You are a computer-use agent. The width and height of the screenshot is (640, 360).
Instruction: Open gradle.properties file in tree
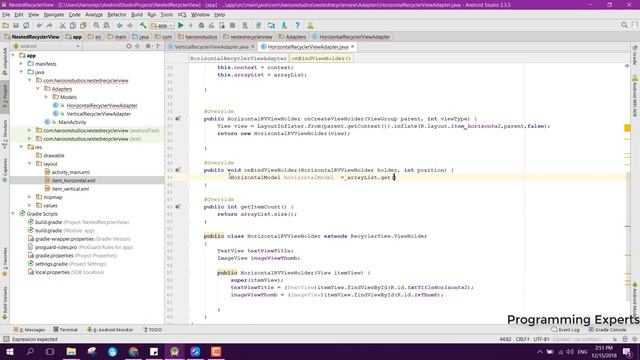54,256
